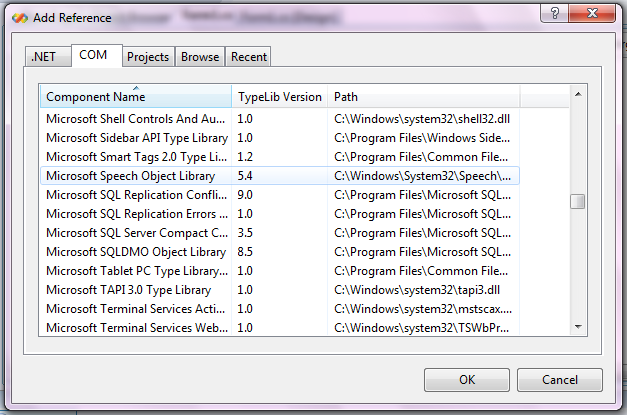Viewport: 627px width, 415px height.
Task: Select Microsoft Speech Object Library row
Action: point(136,175)
